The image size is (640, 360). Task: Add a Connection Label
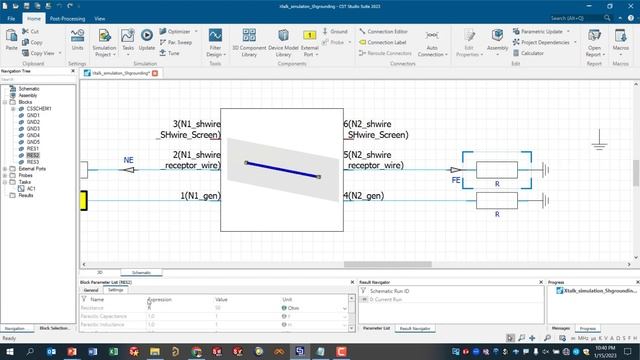pyautogui.click(x=383, y=42)
